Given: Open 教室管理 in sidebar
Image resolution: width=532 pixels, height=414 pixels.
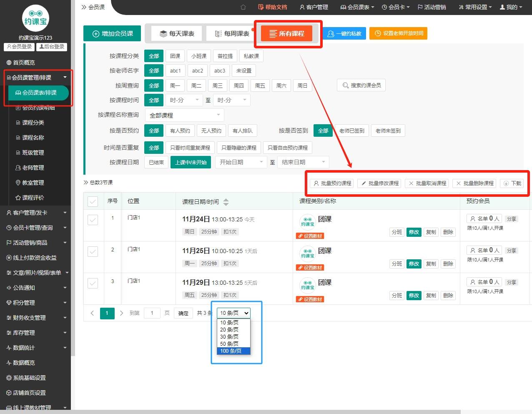Looking at the screenshot, I should 29,183.
